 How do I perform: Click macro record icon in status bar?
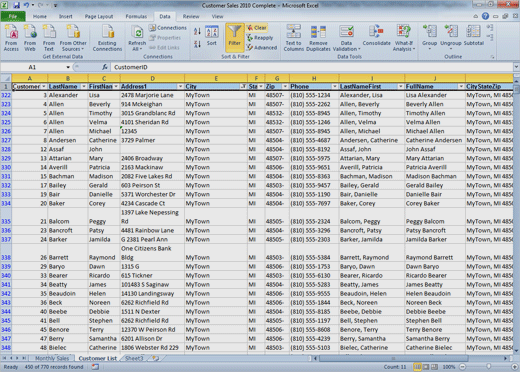[x=95, y=367]
